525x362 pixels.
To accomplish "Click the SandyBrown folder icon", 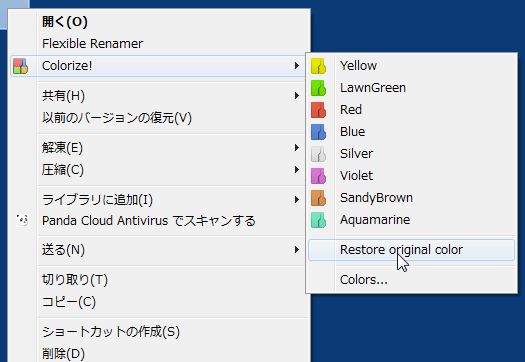I will coord(318,198).
